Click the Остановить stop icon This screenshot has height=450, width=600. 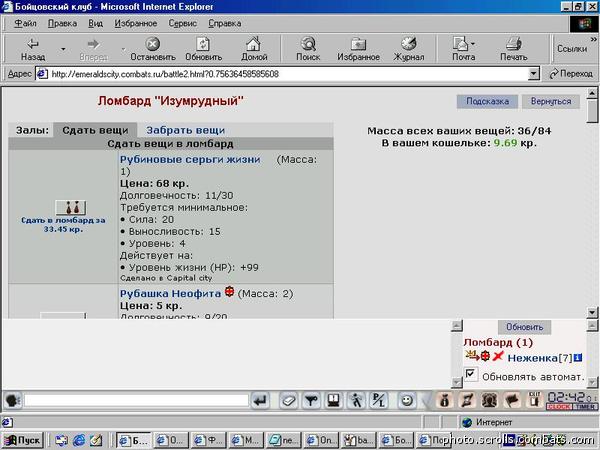click(x=153, y=44)
